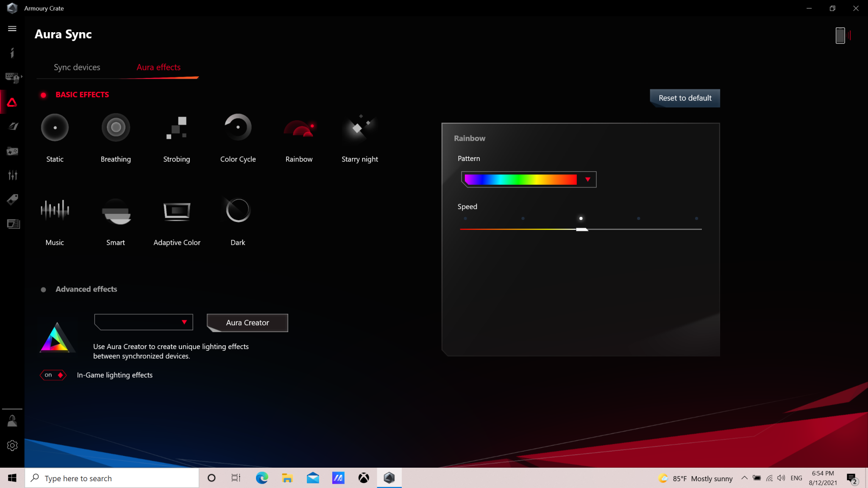The image size is (868, 488).
Task: Set Speed to the second dot
Action: (523, 219)
